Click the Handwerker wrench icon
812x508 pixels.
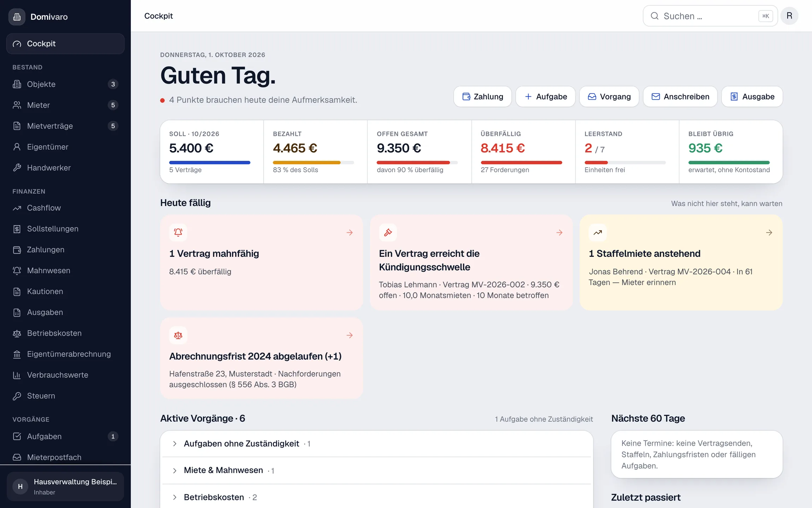pyautogui.click(x=17, y=168)
